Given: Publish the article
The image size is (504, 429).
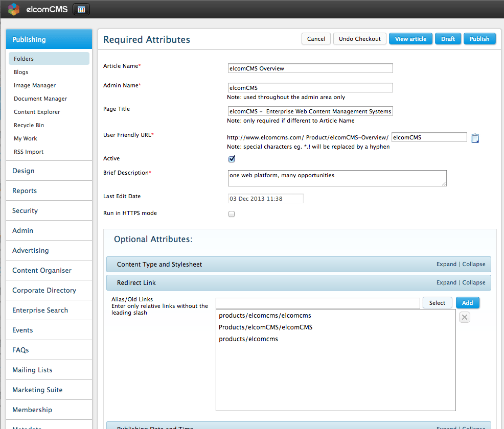Looking at the screenshot, I should [479, 38].
